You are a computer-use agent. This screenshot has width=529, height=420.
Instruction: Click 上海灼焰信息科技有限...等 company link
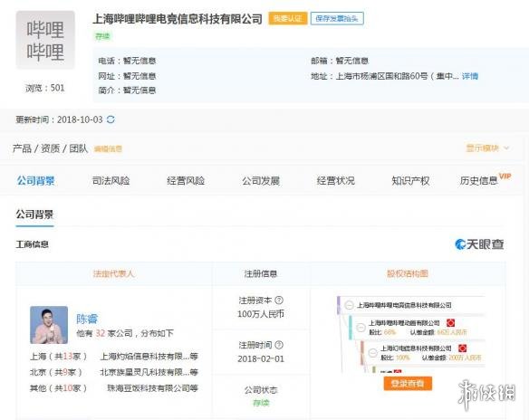(149, 357)
